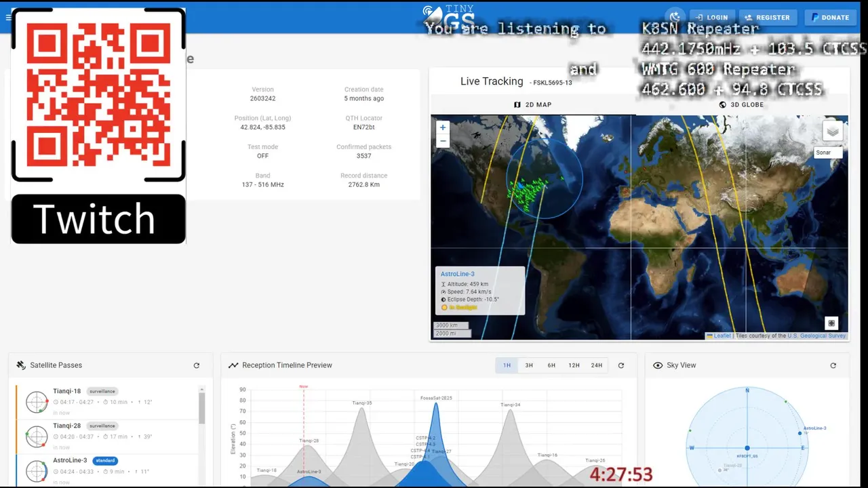Open the map layers control
This screenshot has width=868, height=488.
pyautogui.click(x=833, y=131)
